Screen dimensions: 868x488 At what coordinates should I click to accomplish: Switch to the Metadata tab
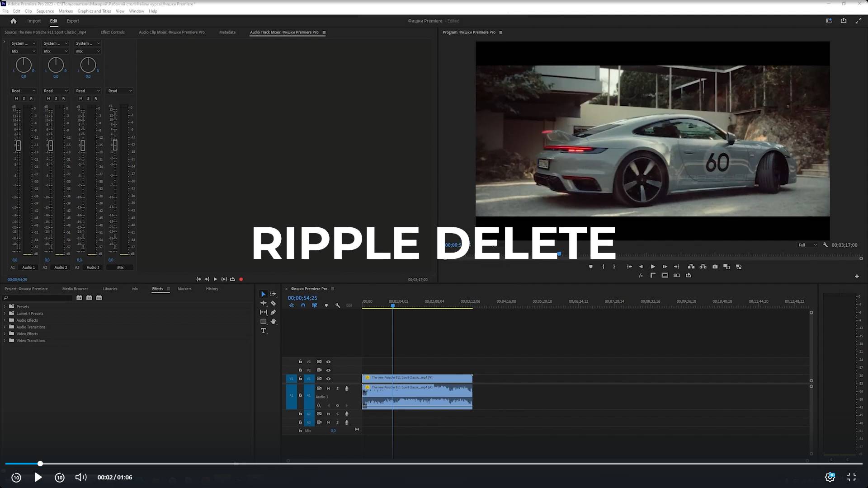pyautogui.click(x=227, y=32)
